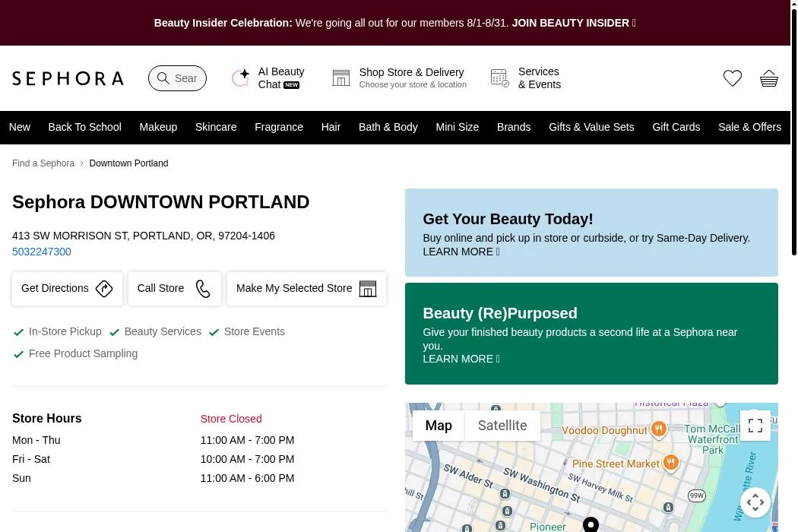Click the Free Product Sampling feature text
This screenshot has height=532, width=798.
coord(83,353)
